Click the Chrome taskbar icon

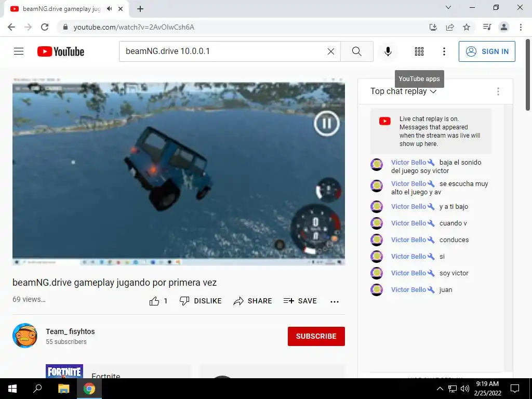89,389
